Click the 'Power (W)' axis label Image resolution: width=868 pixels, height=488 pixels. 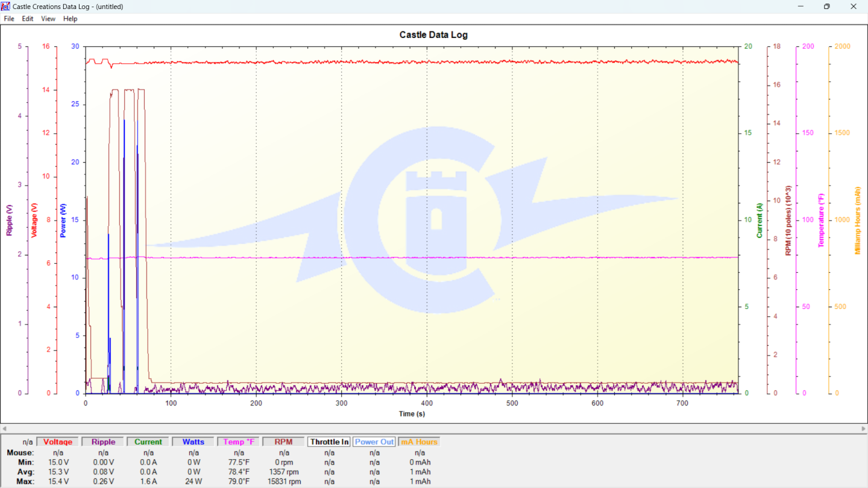(x=63, y=220)
